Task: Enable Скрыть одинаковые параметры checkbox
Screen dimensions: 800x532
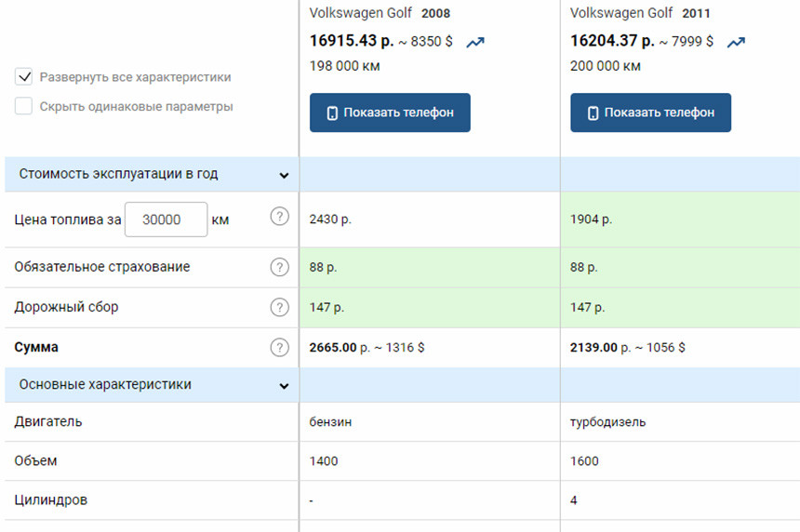Action: [x=23, y=106]
